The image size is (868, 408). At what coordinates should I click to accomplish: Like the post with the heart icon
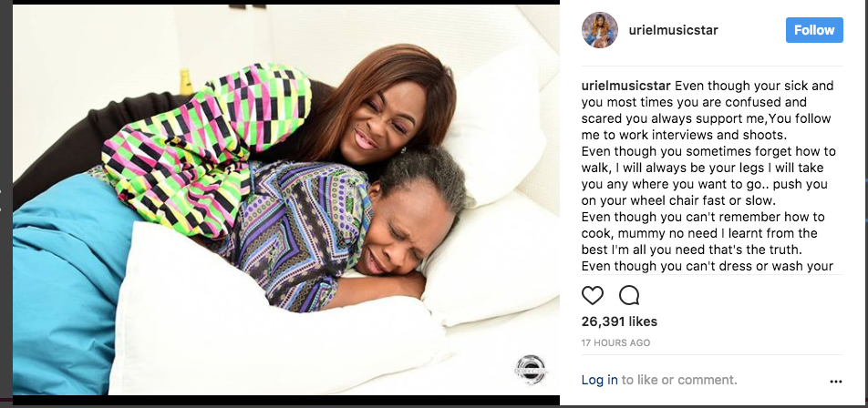tap(593, 296)
